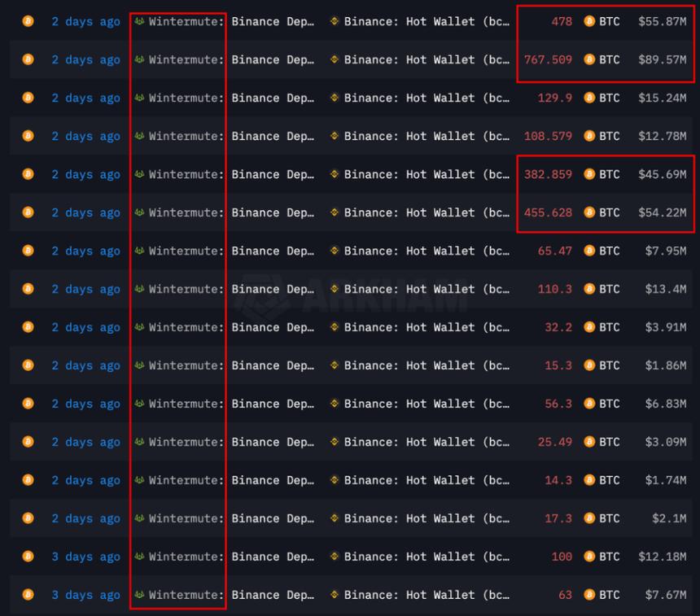Screen dimensions: 700x616
Task: Open '3 days ago' timestamp on 63 BTC row
Action: [x=85, y=595]
